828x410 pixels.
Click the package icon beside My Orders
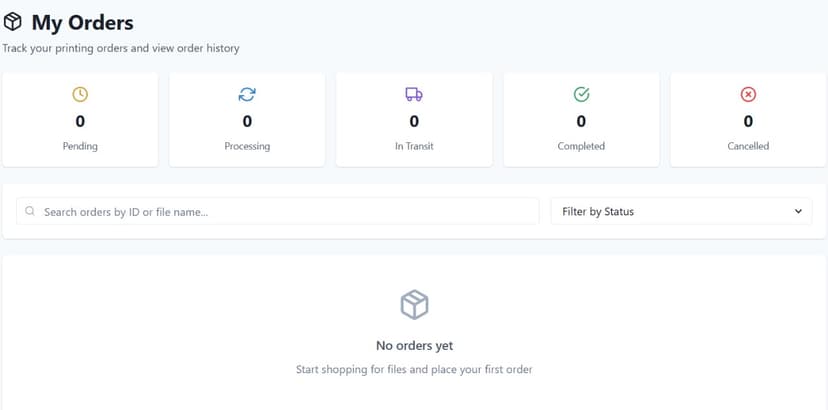click(x=14, y=22)
